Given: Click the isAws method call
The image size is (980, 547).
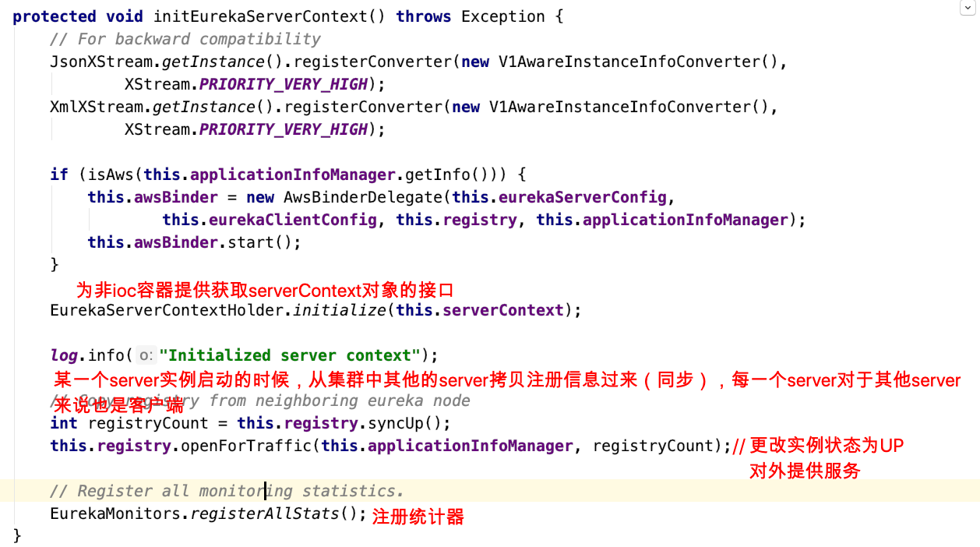Looking at the screenshot, I should click(x=111, y=175).
